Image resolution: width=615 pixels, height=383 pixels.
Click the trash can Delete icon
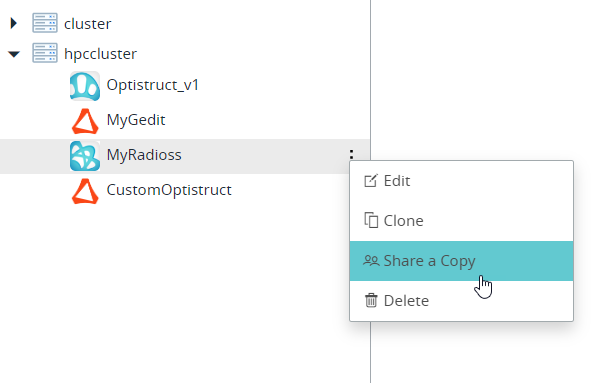coord(371,300)
